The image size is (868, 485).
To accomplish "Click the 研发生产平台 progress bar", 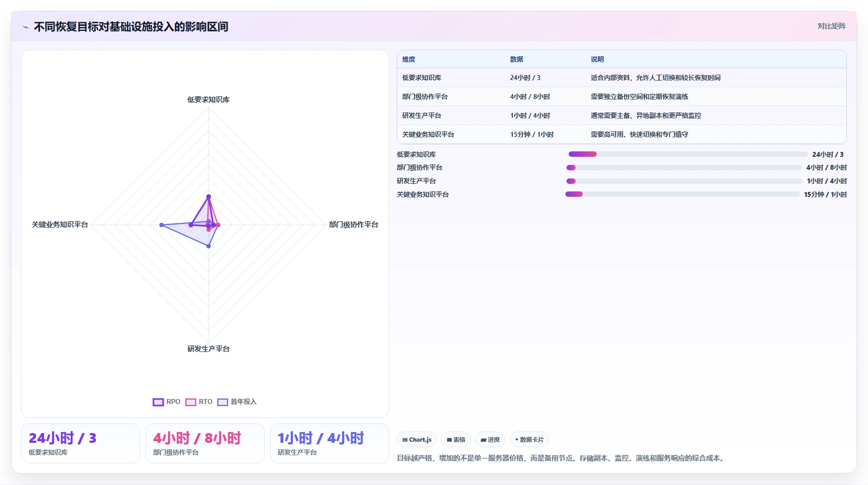I will tap(684, 181).
